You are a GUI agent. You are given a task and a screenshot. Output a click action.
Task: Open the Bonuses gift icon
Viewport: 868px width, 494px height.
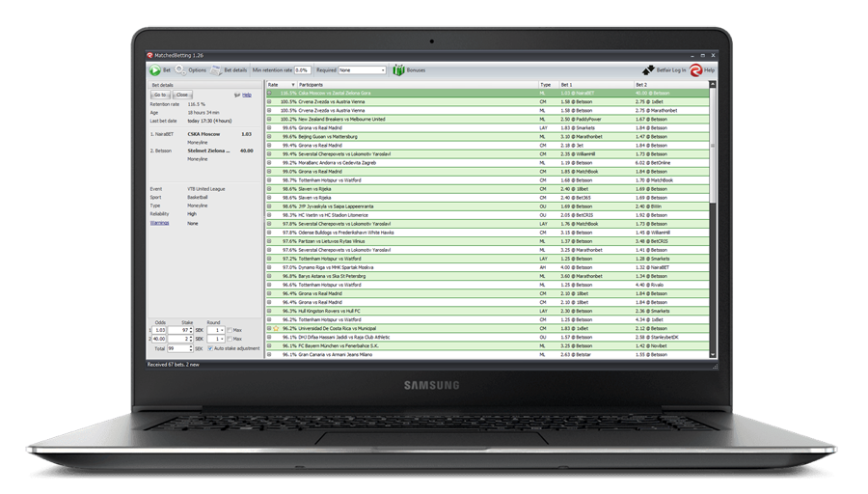coord(398,69)
